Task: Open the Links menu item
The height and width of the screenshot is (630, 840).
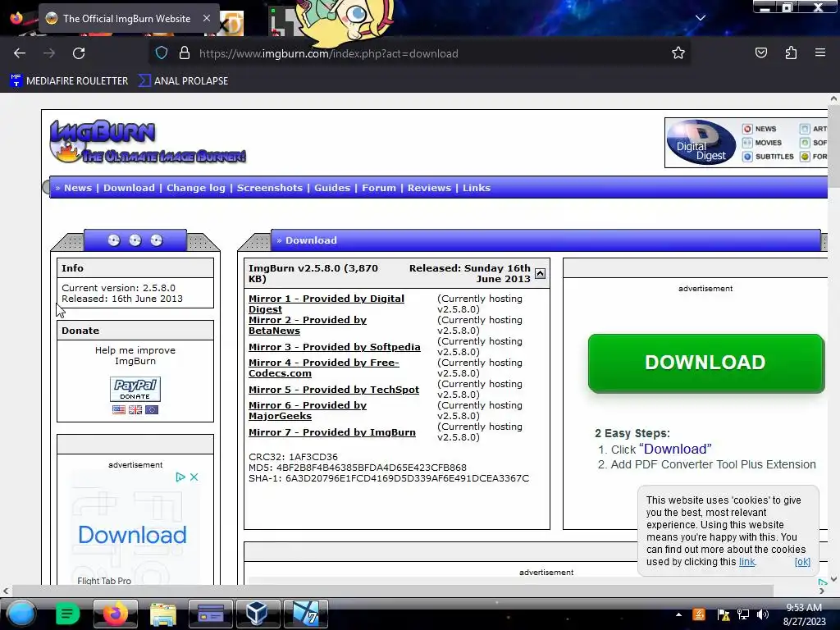Action: click(477, 188)
